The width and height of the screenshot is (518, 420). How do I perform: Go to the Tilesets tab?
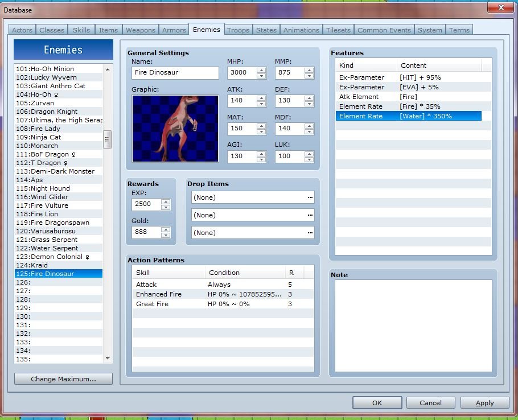point(338,30)
